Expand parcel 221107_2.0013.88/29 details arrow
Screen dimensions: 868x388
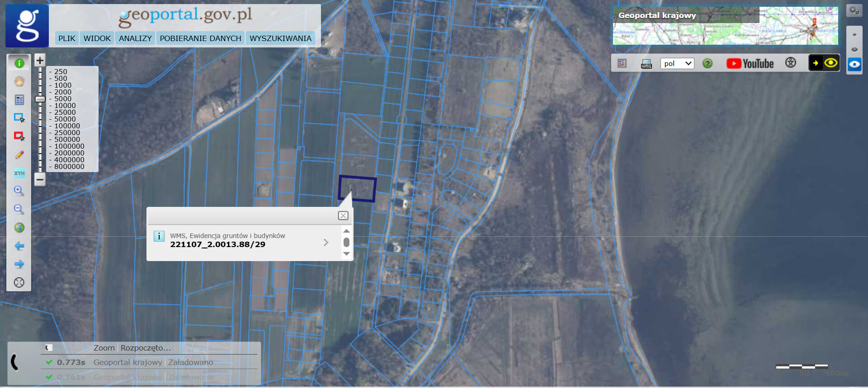tap(326, 243)
